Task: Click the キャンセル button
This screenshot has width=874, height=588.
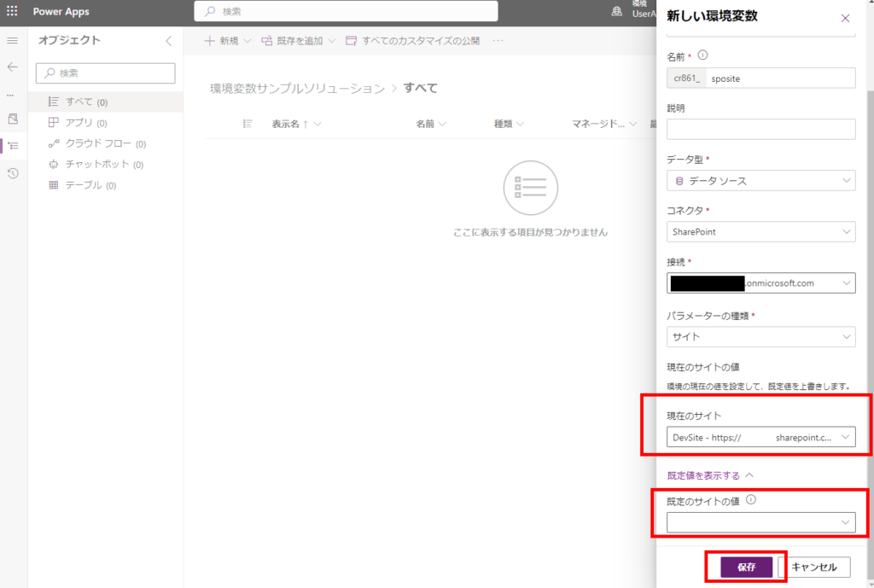Action: tap(814, 567)
